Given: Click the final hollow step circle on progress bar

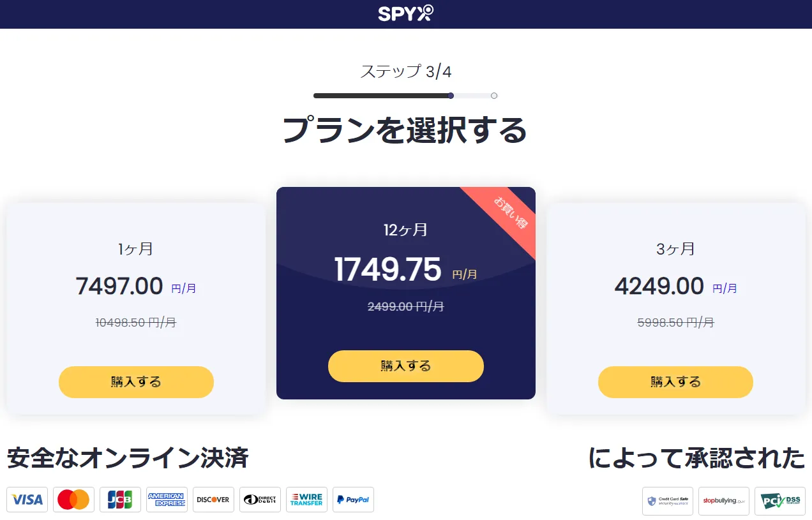Looking at the screenshot, I should 493,95.
